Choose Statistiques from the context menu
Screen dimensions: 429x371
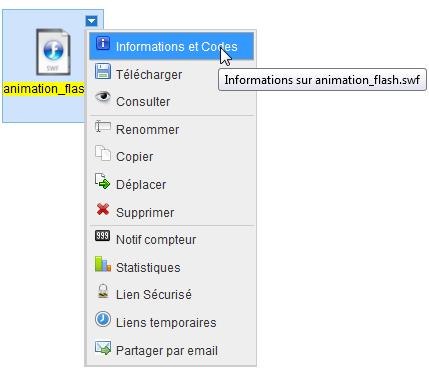point(172,267)
